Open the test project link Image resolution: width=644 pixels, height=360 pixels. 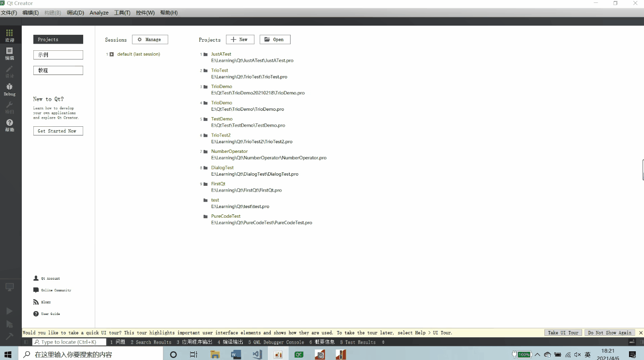[x=215, y=200]
